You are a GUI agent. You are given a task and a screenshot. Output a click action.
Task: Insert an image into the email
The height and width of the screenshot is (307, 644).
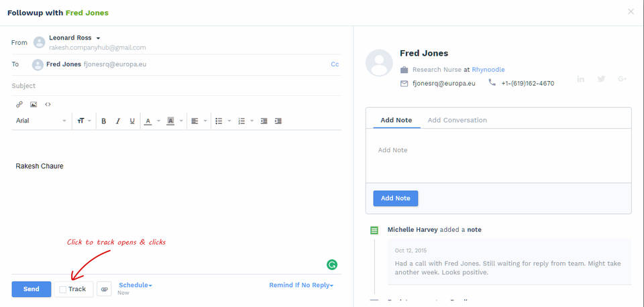coord(34,105)
